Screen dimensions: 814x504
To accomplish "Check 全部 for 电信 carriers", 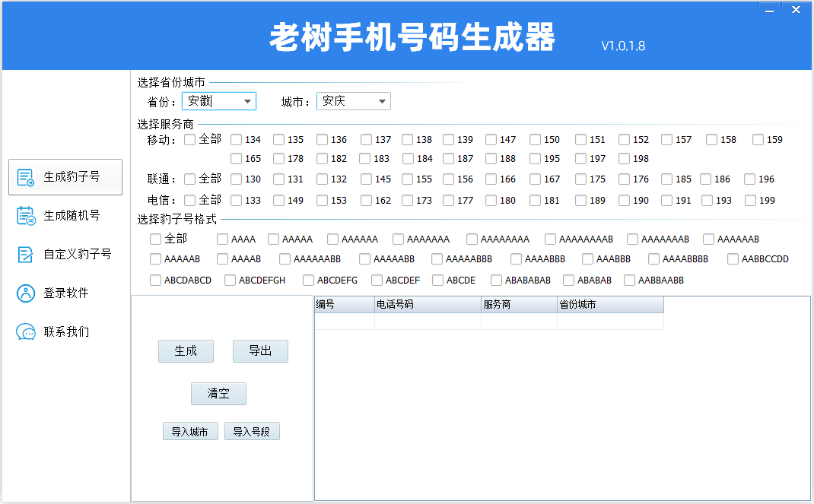I will (190, 200).
